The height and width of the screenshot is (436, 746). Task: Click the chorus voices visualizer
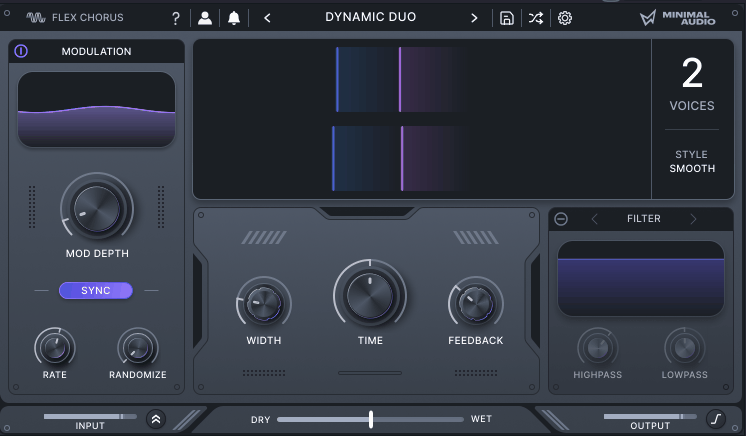[422, 119]
